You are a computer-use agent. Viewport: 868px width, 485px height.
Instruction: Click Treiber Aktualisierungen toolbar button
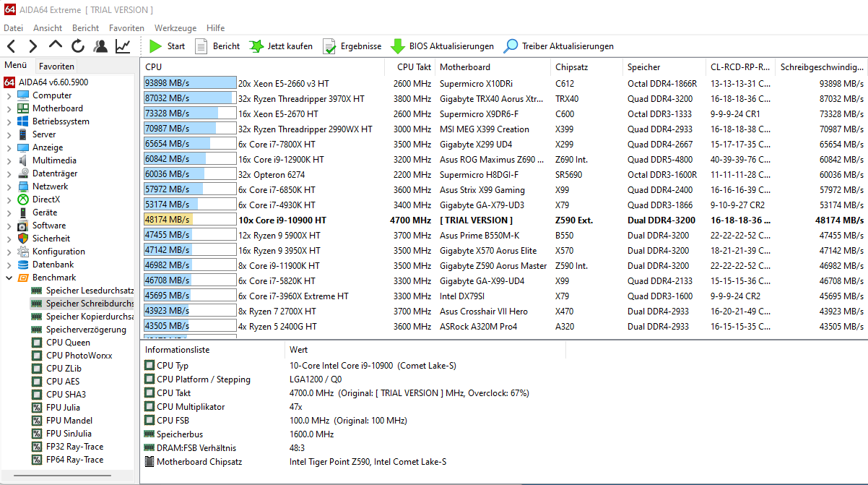[559, 46]
